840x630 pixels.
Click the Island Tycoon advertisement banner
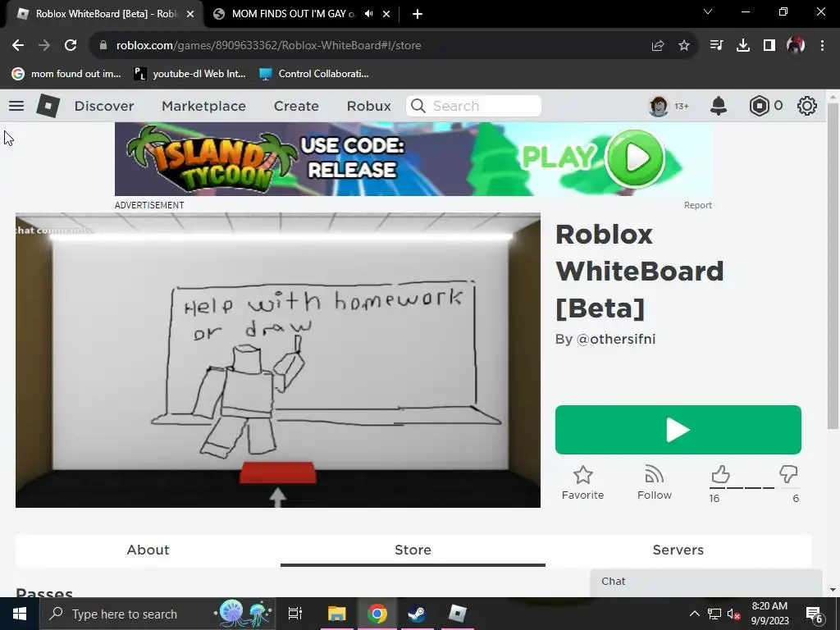pos(413,159)
